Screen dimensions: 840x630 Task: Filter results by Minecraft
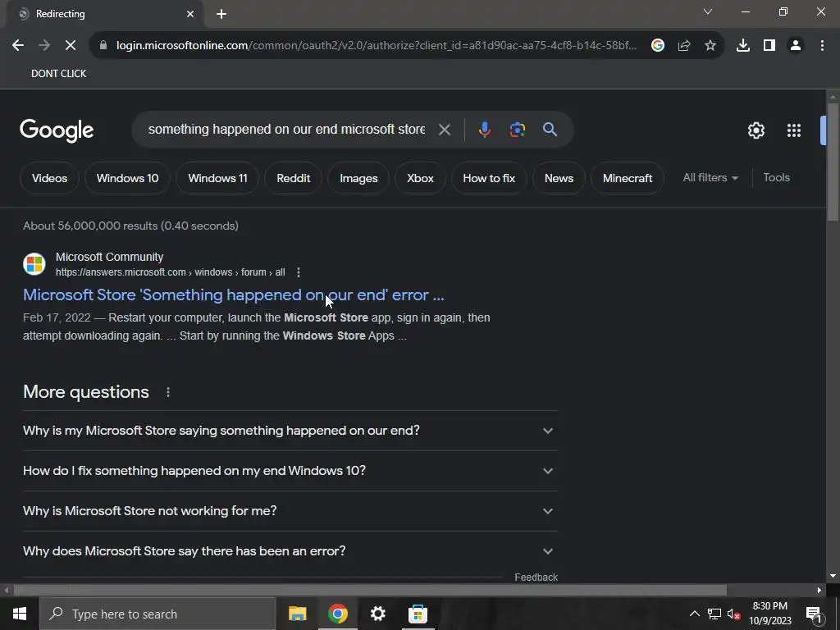[x=628, y=178]
